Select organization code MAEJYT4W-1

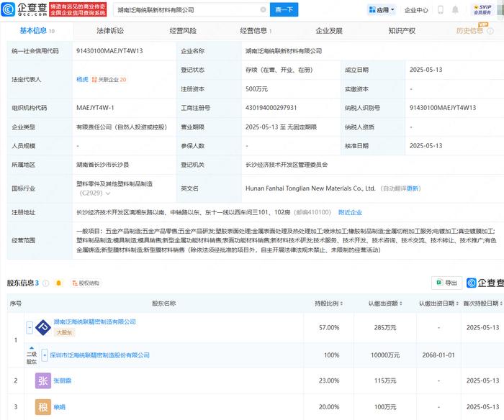point(95,108)
